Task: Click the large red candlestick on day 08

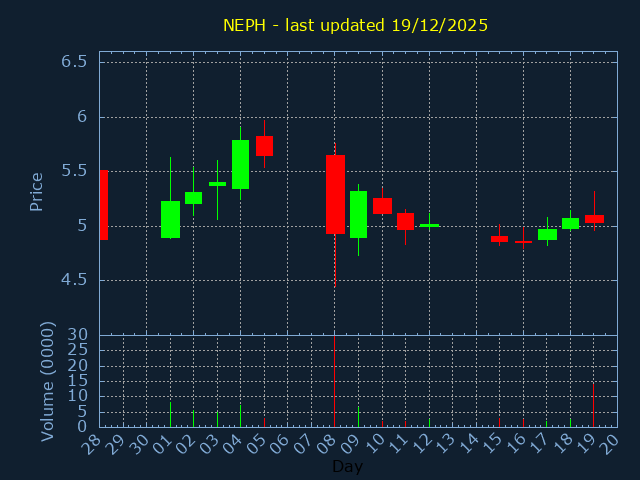Action: pos(335,194)
